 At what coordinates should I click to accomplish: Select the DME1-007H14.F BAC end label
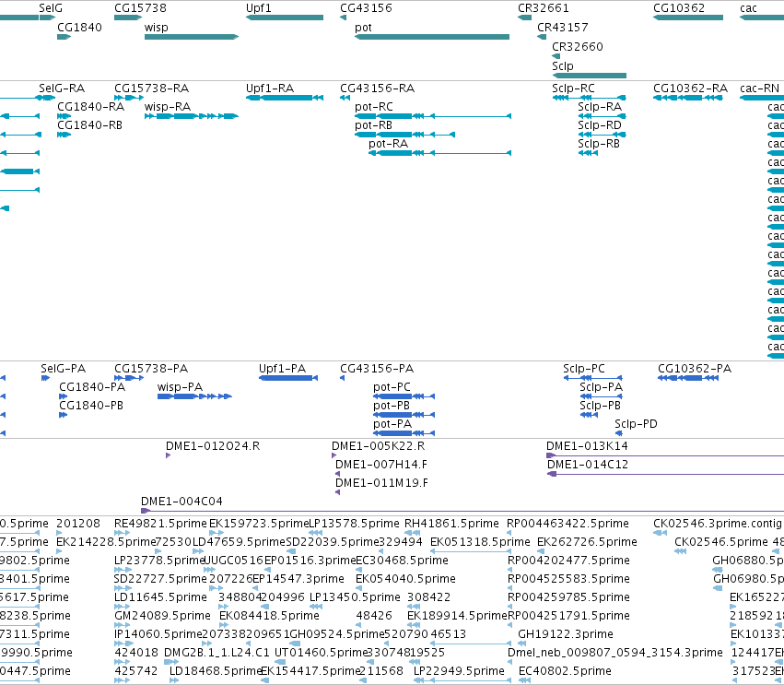click(x=381, y=465)
